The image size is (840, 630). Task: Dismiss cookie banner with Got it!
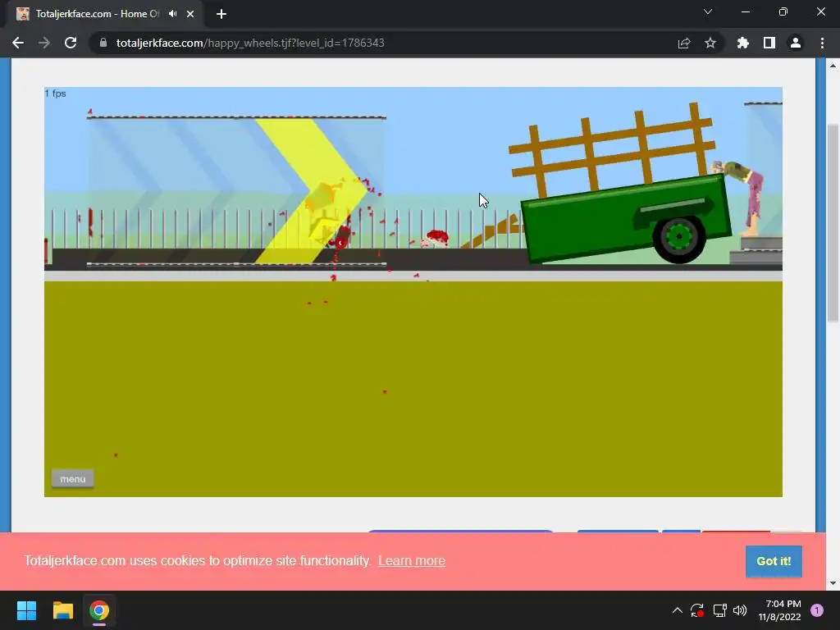774,561
